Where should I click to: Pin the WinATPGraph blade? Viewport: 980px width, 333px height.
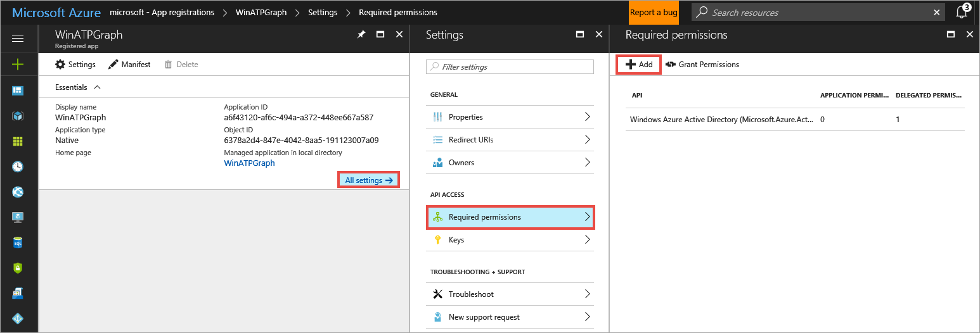point(361,35)
